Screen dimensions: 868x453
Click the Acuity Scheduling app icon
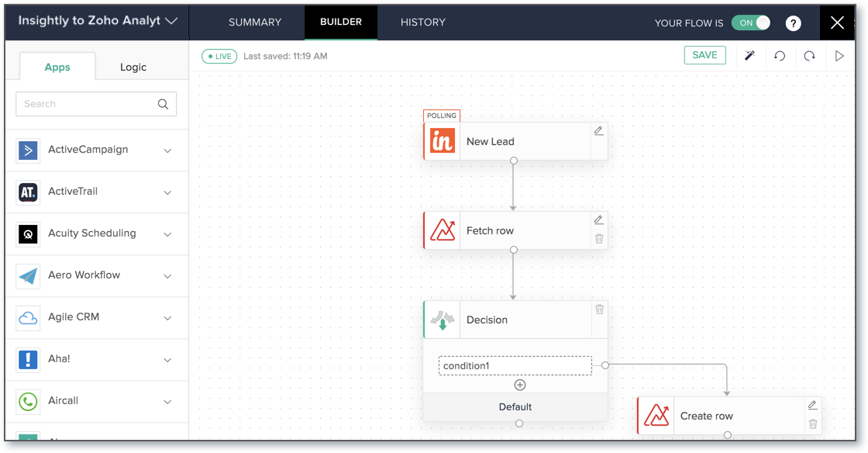pos(28,234)
